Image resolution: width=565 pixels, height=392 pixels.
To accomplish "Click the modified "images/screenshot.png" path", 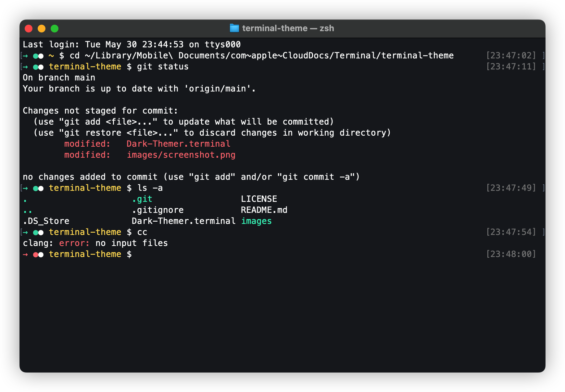I will tap(181, 155).
